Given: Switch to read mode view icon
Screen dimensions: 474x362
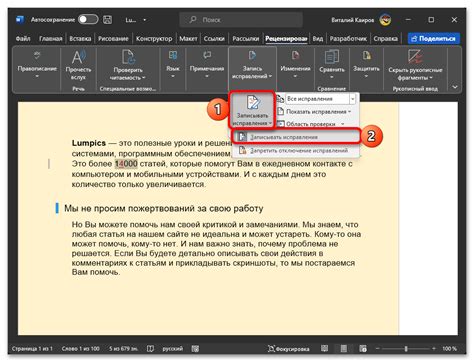Looking at the screenshot, I should [324, 349].
